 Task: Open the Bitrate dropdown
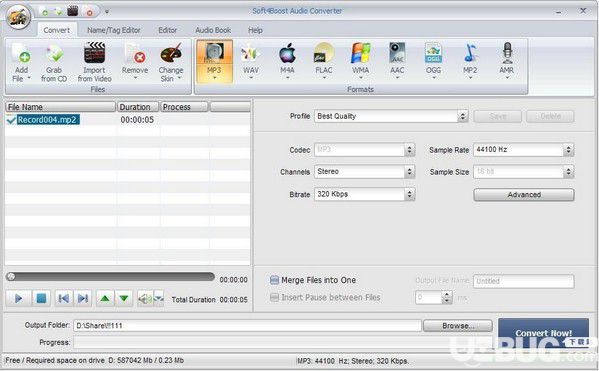(x=410, y=194)
